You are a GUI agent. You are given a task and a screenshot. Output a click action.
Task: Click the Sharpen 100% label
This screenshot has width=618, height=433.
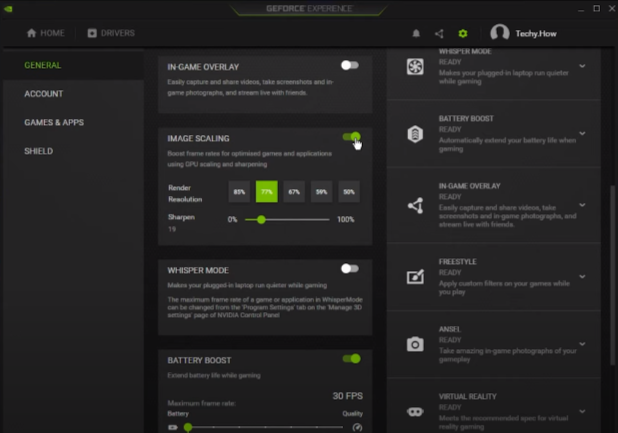pos(346,219)
